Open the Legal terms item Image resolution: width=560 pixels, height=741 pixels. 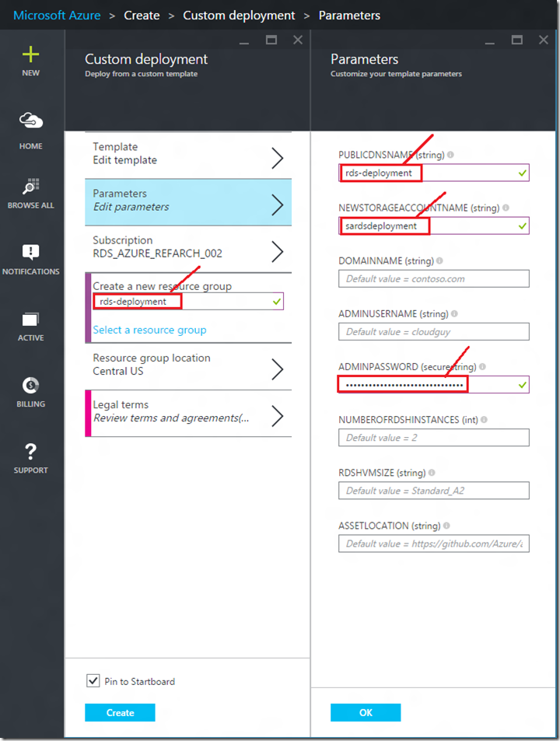click(x=187, y=412)
